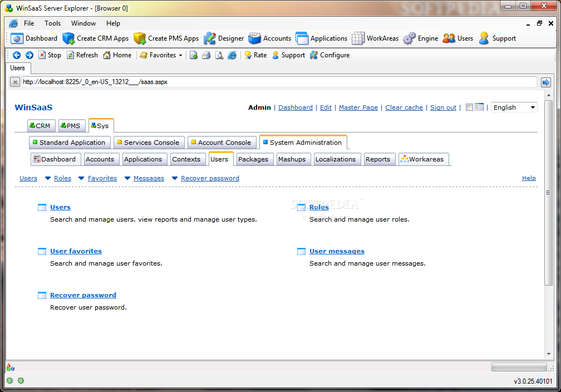This screenshot has height=392, width=561.
Task: Click the Rate button
Action: click(x=255, y=55)
